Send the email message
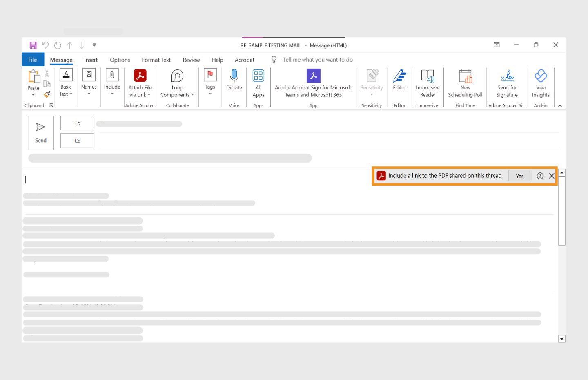 pyautogui.click(x=41, y=133)
